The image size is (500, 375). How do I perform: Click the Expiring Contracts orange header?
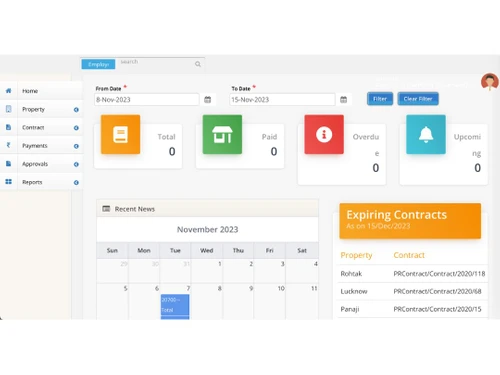coord(410,221)
